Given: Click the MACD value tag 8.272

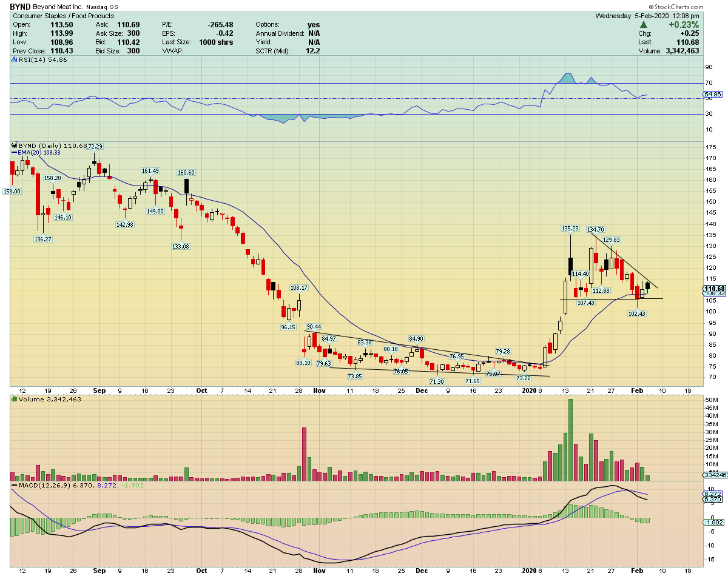Looking at the screenshot, I should (x=712, y=494).
